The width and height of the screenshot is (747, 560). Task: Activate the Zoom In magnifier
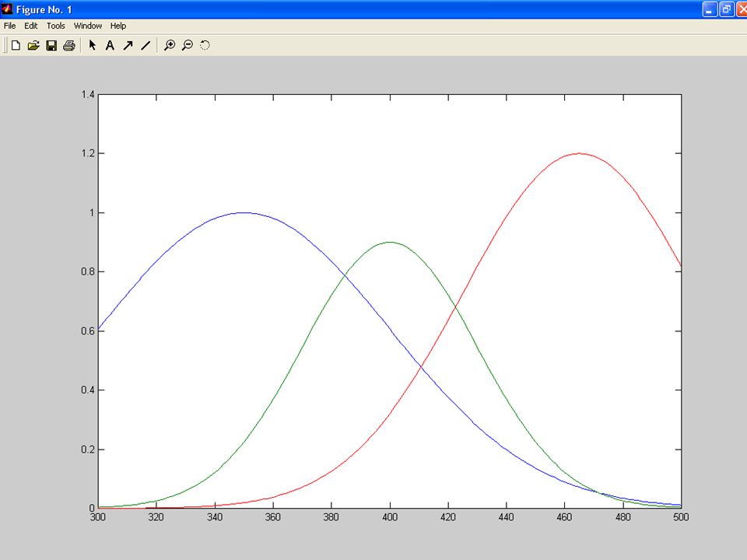click(169, 45)
